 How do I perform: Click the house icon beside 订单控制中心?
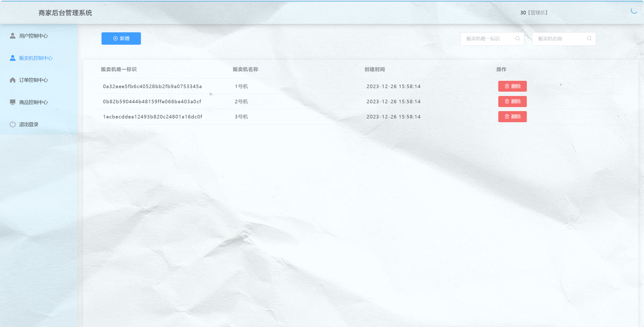[13, 80]
